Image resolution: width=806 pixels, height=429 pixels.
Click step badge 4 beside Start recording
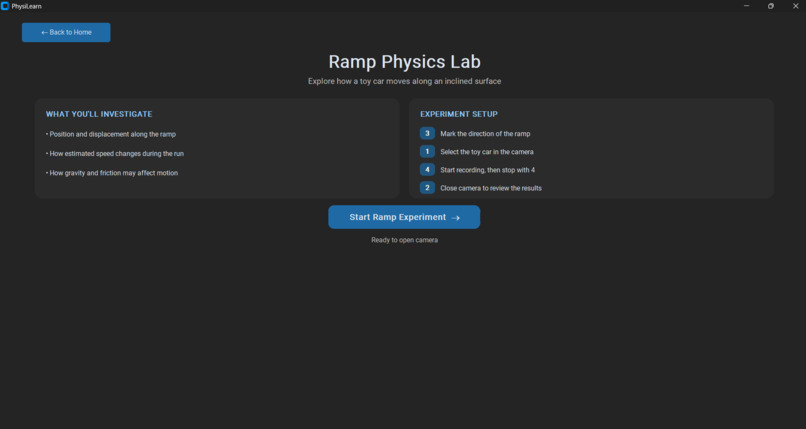[427, 170]
